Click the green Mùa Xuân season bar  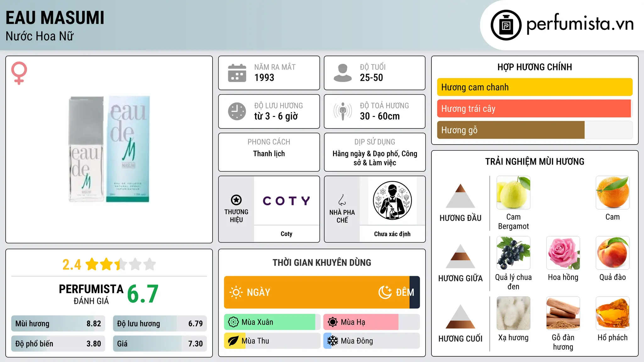pyautogui.click(x=269, y=322)
